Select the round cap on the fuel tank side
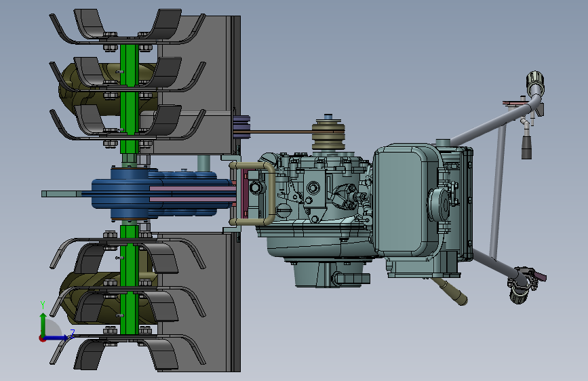588x381 pixels. 439,204
